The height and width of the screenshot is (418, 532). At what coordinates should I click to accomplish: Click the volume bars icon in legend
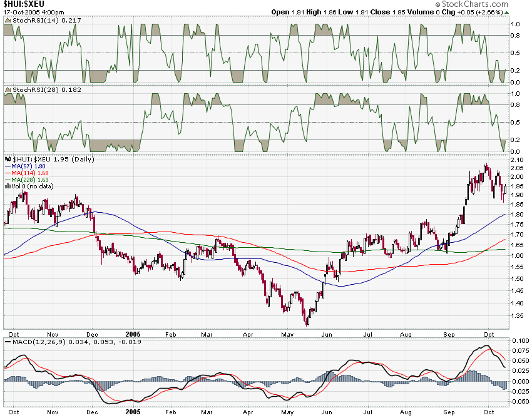[8, 185]
